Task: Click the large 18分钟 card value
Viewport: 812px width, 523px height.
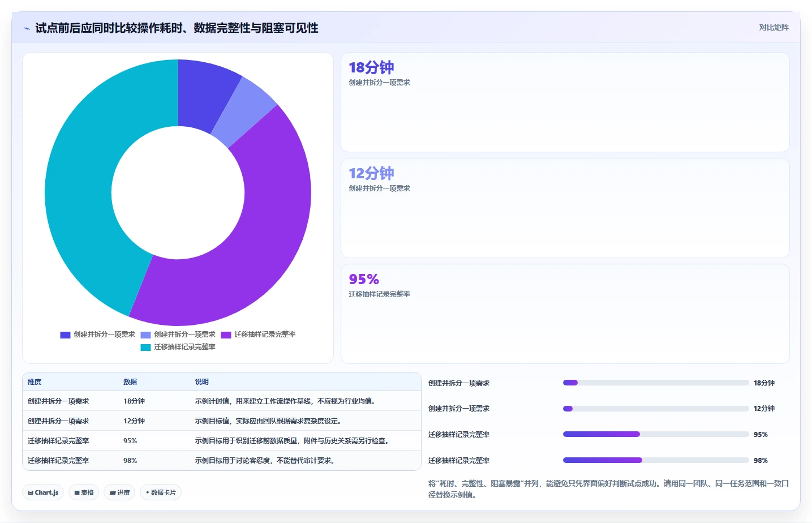Action: click(371, 67)
